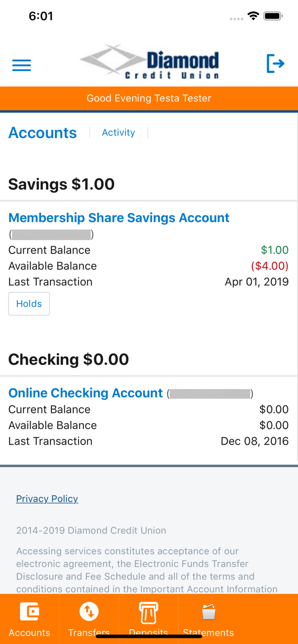Open Membership Share Savings Account details
The image size is (298, 644).
(x=119, y=218)
